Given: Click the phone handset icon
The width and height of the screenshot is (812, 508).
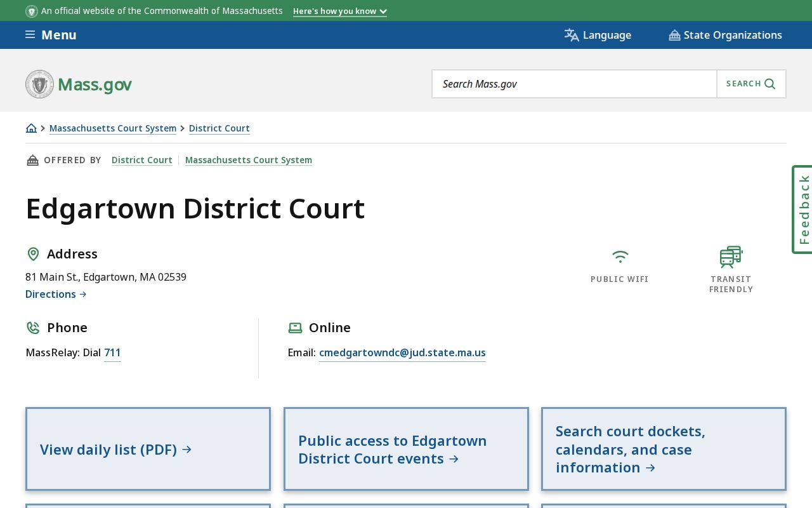Looking at the screenshot, I should click(x=33, y=328).
